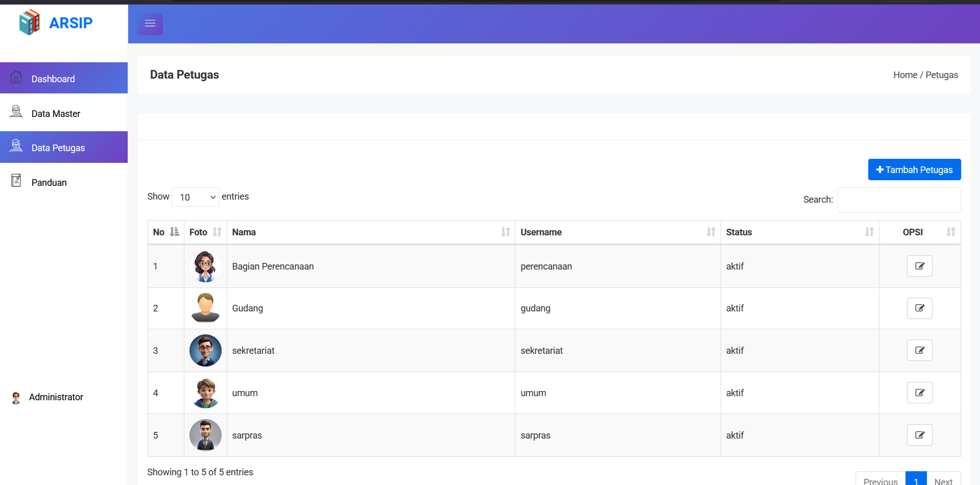The image size is (980, 485).
Task: Sort table by Status column
Action: click(800, 232)
